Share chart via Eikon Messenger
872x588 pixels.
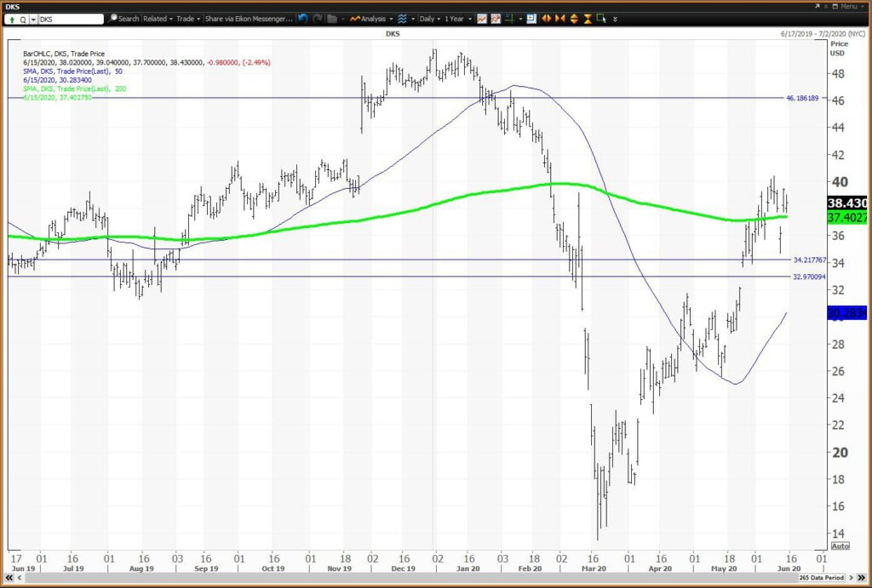249,19
